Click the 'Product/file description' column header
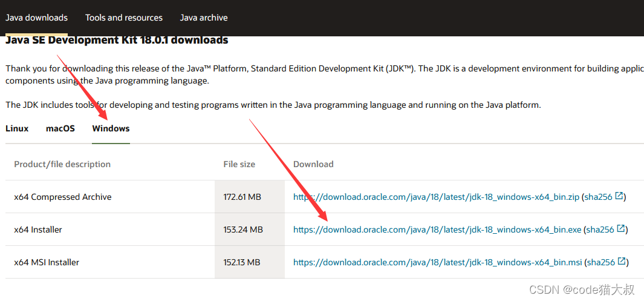Viewport: 644px width, 301px height. point(62,165)
